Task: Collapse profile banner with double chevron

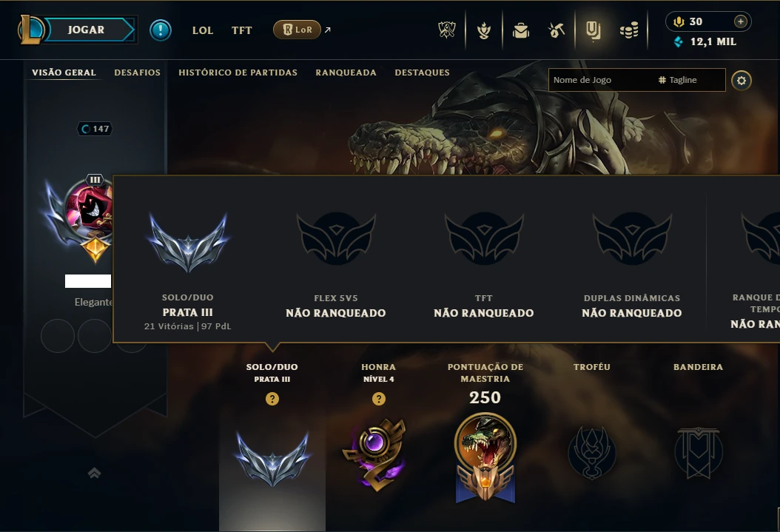Action: tap(95, 473)
